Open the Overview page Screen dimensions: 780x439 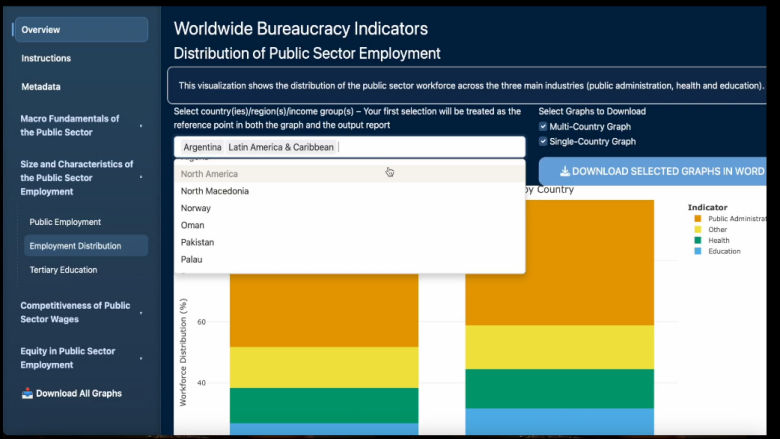[80, 30]
